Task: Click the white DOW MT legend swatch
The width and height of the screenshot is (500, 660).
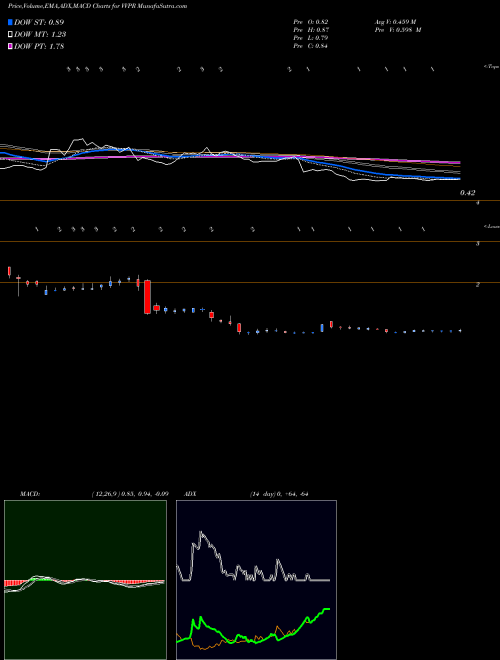Action: 10,35
